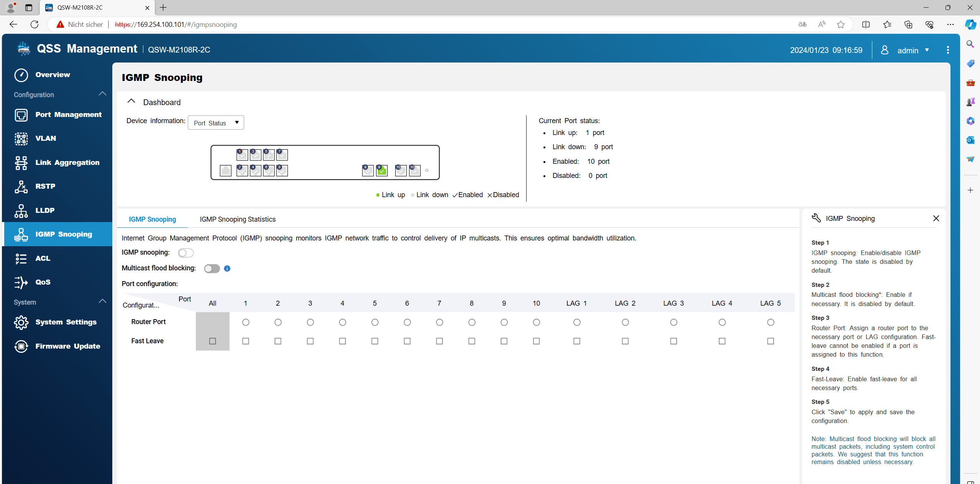Open Link Aggregation icon in sidebar
This screenshot has height=484, width=980.
pos(21,163)
